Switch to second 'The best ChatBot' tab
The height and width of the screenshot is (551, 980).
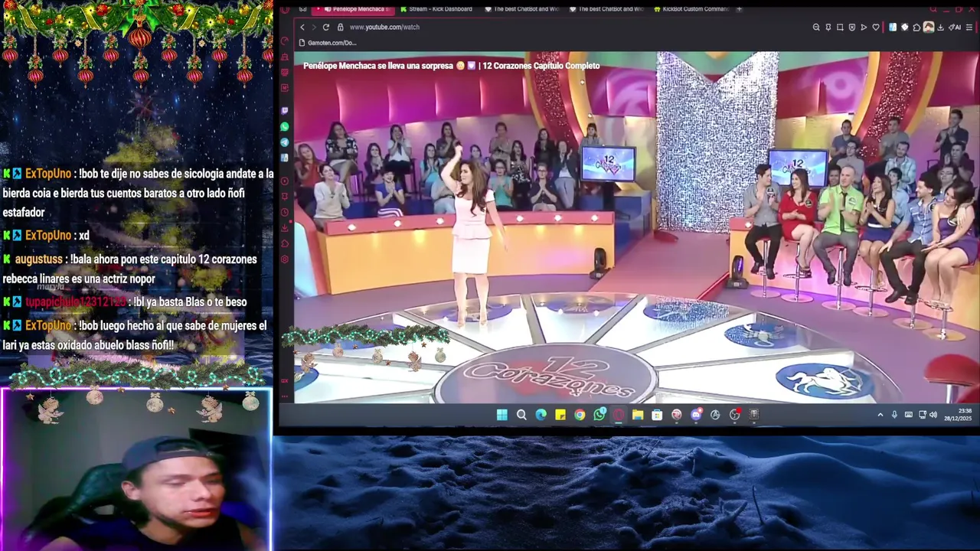(x=607, y=9)
